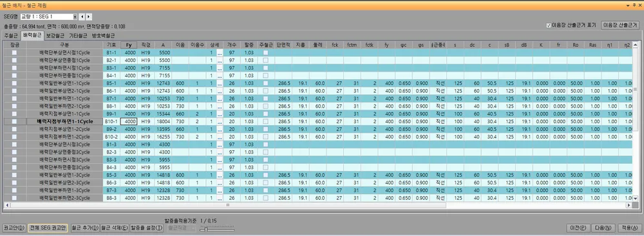Click horizontal scrollbar right arrow

click(x=629, y=205)
